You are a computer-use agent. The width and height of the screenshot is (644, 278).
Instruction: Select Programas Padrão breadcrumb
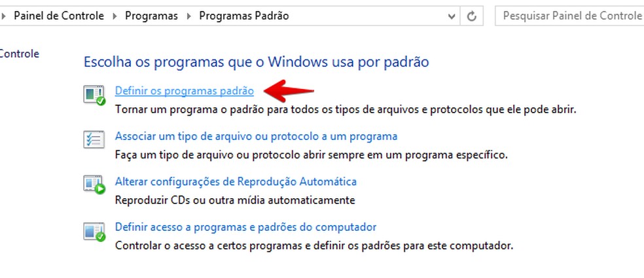(244, 16)
